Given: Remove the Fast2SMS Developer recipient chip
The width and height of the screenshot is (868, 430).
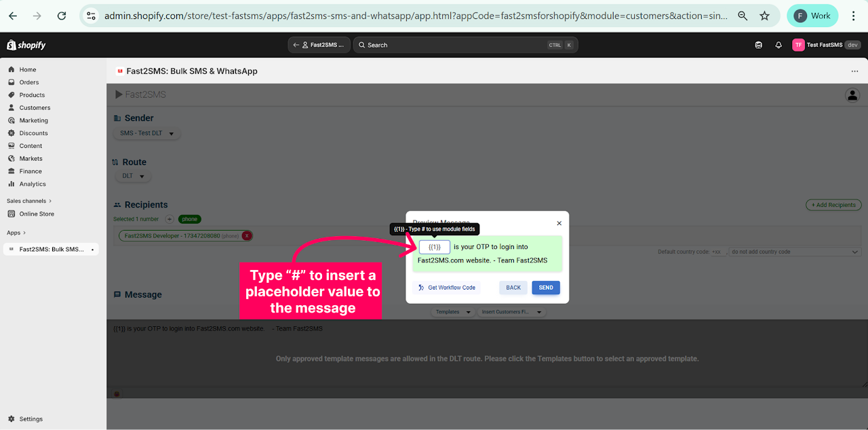Looking at the screenshot, I should (247, 235).
